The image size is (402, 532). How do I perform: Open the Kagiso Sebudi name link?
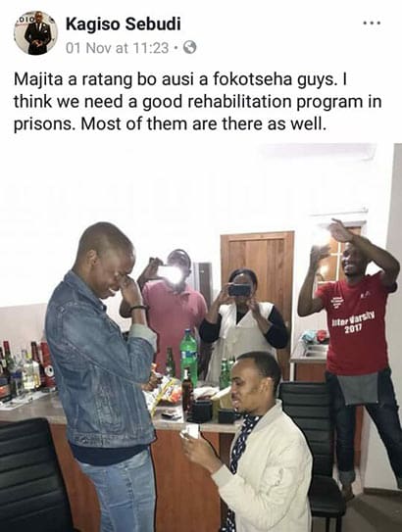click(x=123, y=24)
